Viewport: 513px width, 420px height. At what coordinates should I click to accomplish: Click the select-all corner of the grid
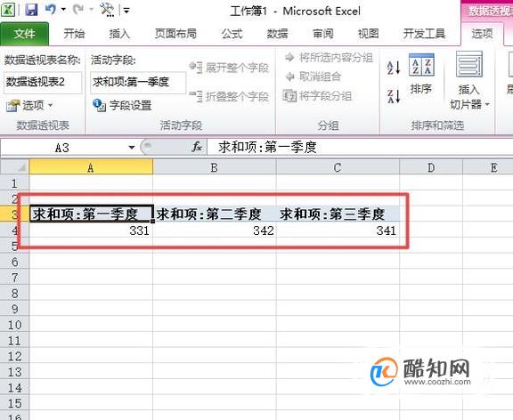15,167
